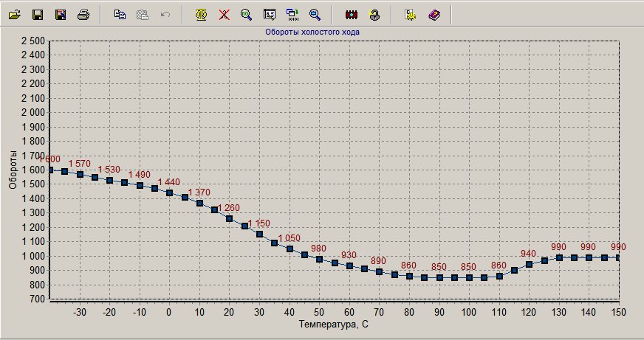Click the red chip icon
The height and width of the screenshot is (340, 644).
[351, 14]
